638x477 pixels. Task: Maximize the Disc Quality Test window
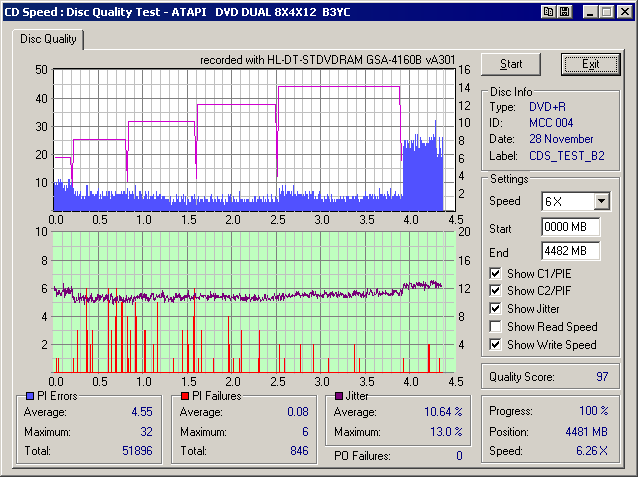coord(606,12)
